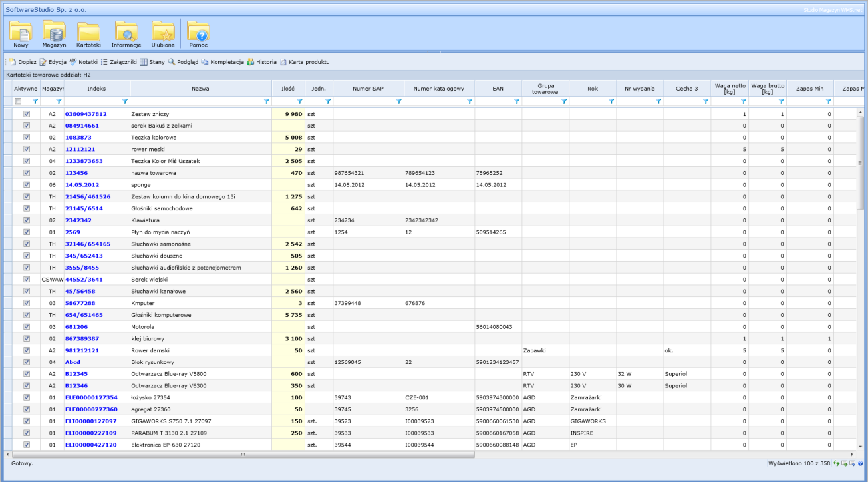Open the filter icon under EAN column

coord(517,101)
